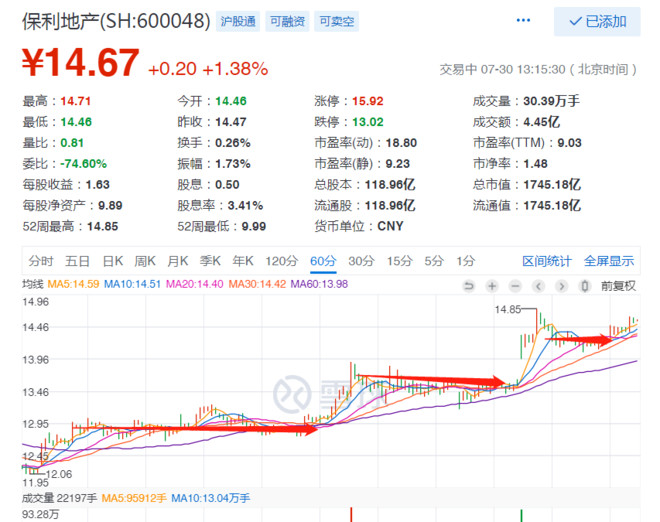Click the MA60:13.98 moving average label
Screen dimensions: 660x522
point(319,284)
